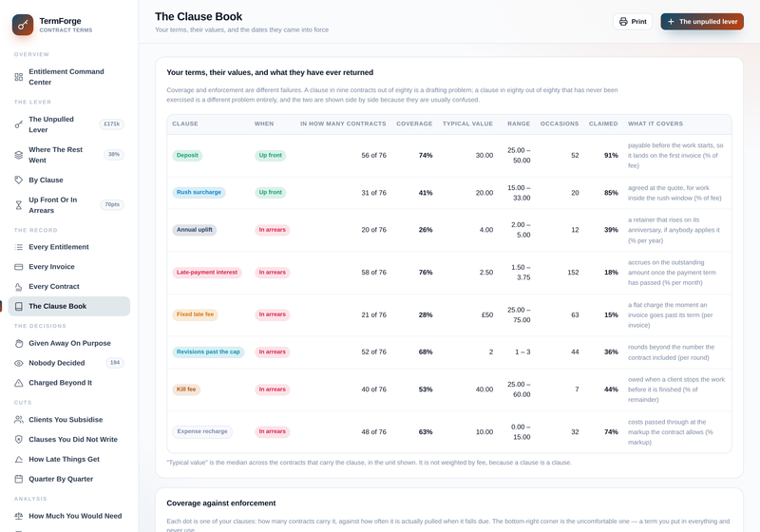Viewport: 760px width, 532px height.
Task: Click the calendar icon beside Quarter By Quarter
Action: coord(18,479)
